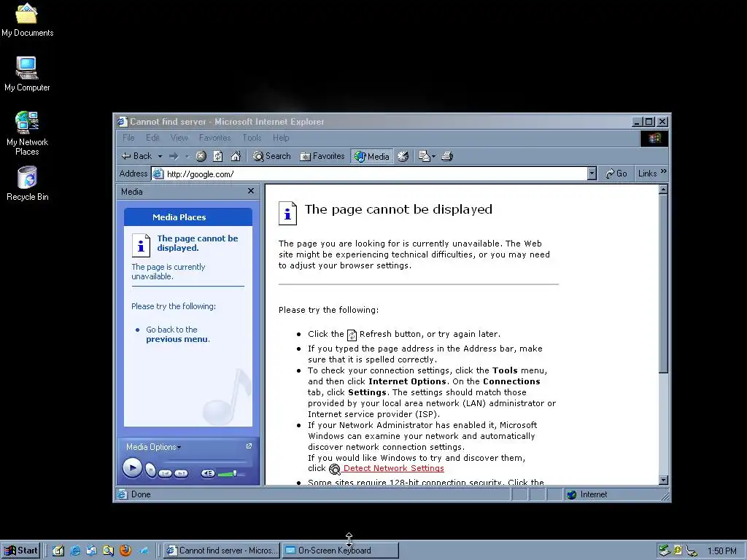Open the Address bar dropdown list
Screen dimensions: 747x560
click(592, 174)
